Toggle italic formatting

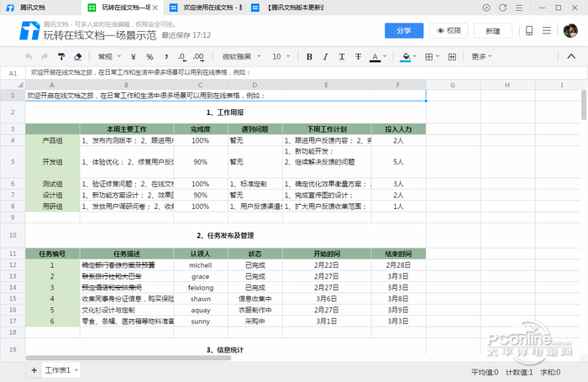point(326,57)
